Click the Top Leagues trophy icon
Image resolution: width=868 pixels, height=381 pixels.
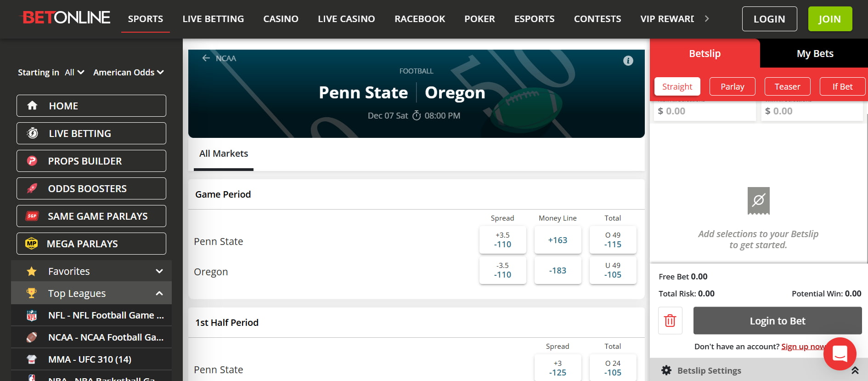pyautogui.click(x=32, y=293)
